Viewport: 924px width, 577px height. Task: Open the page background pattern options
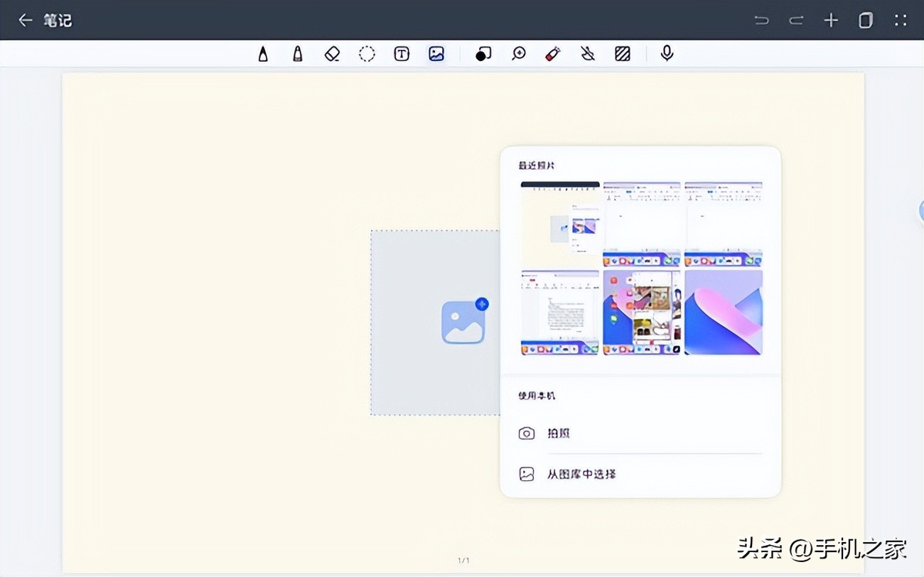coord(623,53)
